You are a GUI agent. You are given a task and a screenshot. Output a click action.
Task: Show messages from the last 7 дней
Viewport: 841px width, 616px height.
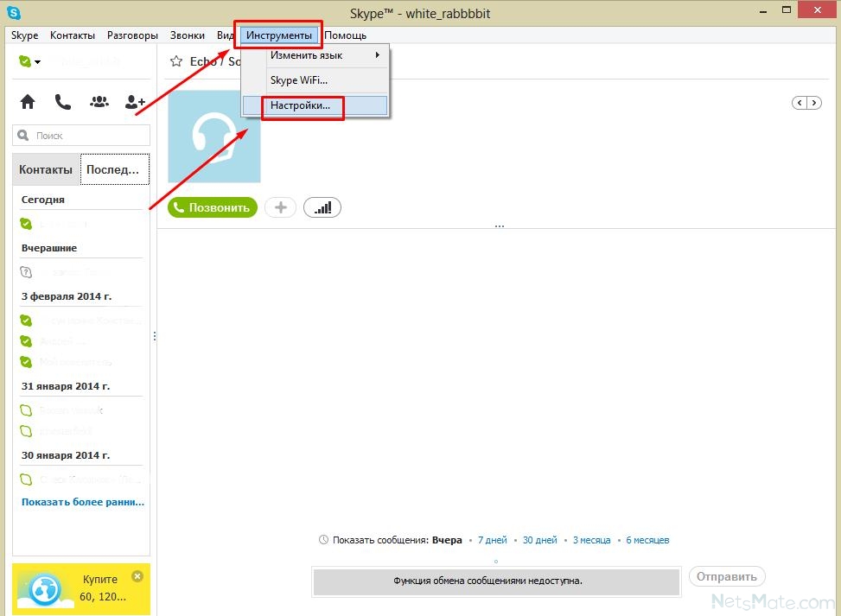[493, 540]
